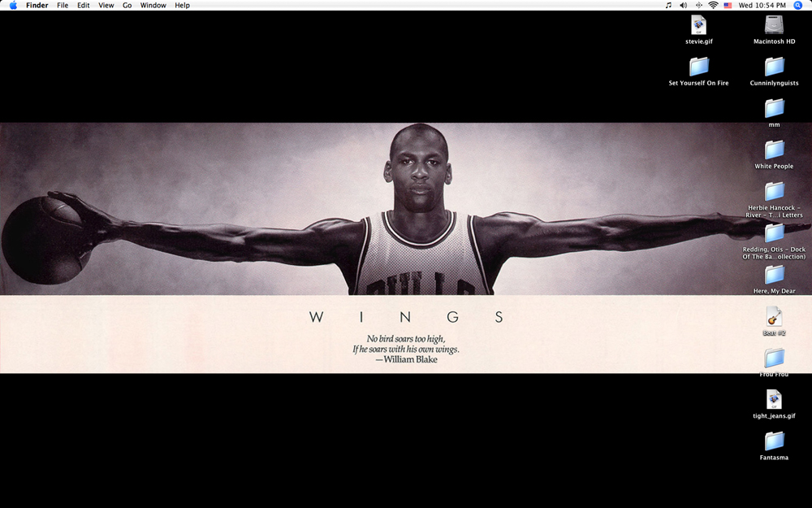
Task: Open the Window menu
Action: click(x=153, y=5)
